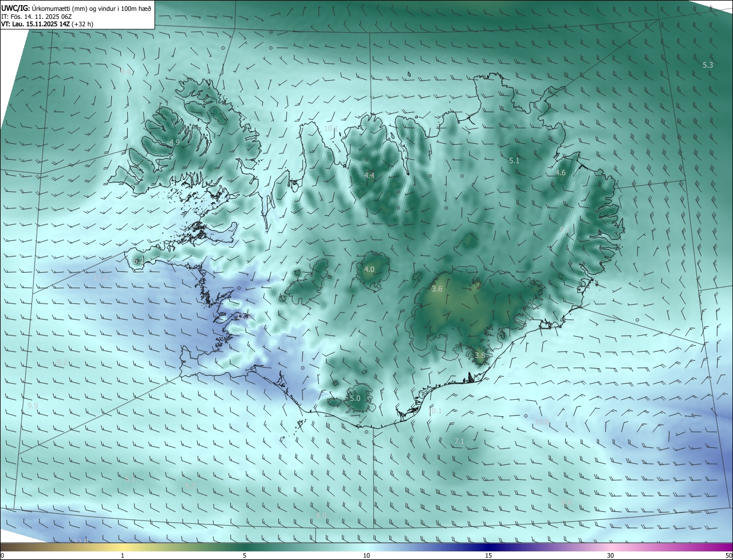Click the 9.9 value near west edge
733x560 pixels.
33,405
